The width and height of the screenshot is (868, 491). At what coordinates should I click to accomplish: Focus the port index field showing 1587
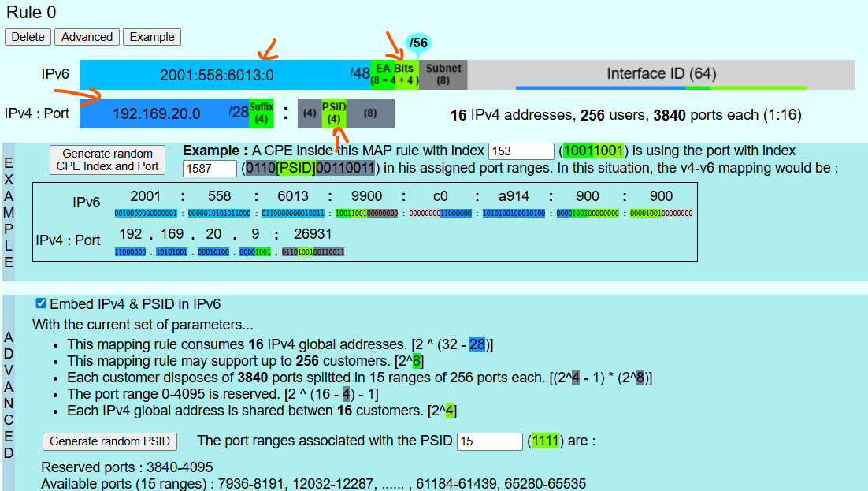pos(210,168)
